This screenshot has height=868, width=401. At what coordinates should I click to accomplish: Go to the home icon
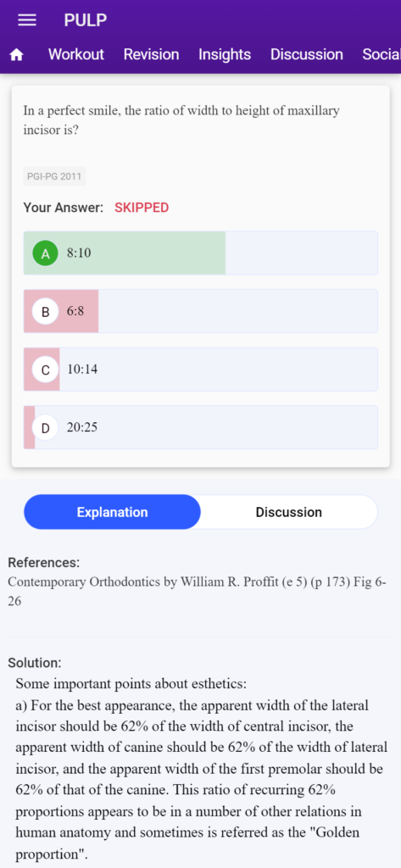(17, 55)
